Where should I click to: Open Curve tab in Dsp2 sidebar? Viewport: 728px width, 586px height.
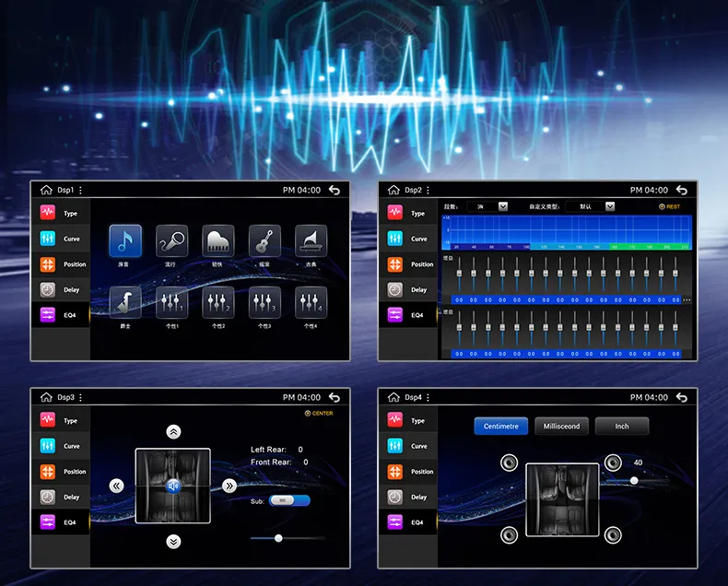click(408, 239)
